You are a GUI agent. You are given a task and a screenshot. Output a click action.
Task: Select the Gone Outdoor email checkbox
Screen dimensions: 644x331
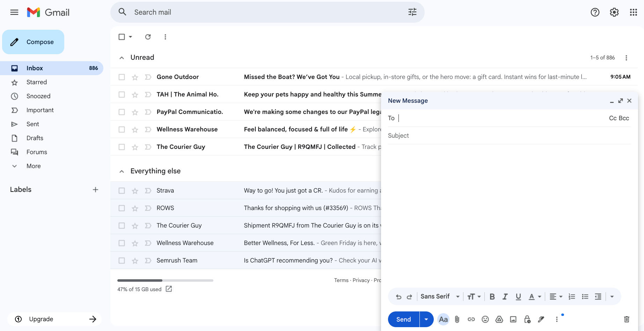click(122, 77)
